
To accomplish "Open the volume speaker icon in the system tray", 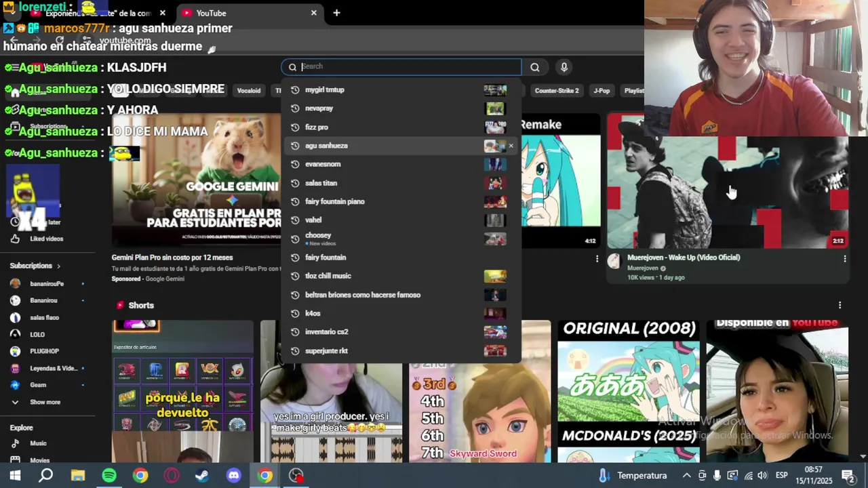I will pos(762,476).
